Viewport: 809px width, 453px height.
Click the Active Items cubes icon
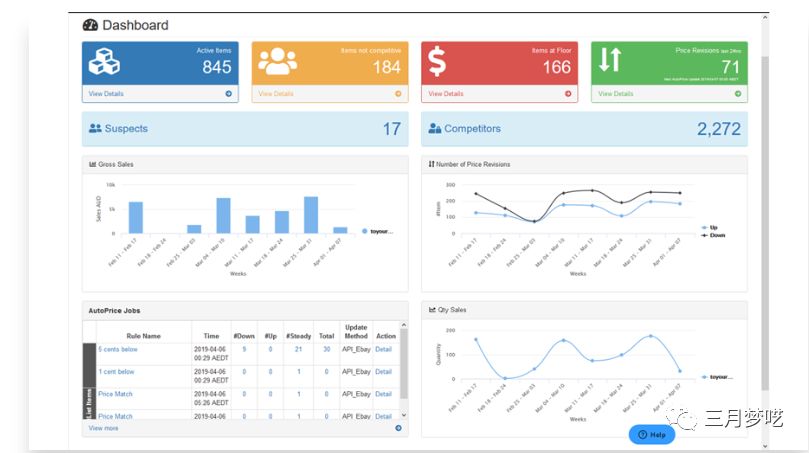pos(104,61)
